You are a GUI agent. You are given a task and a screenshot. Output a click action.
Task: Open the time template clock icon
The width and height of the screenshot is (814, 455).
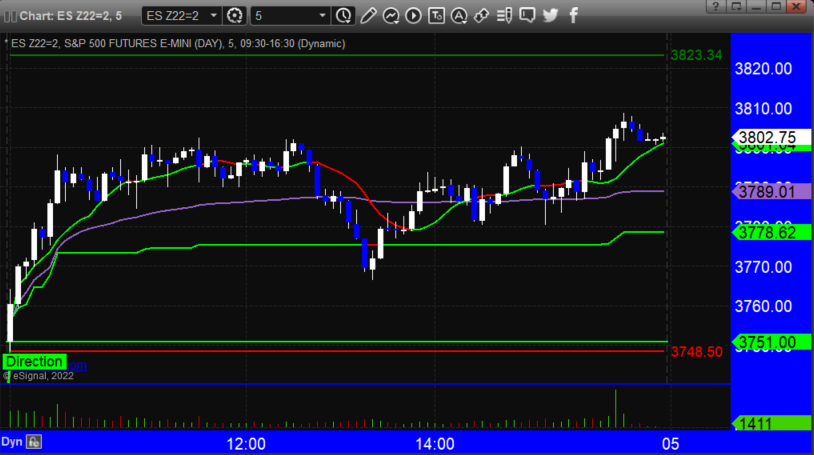pyautogui.click(x=343, y=16)
